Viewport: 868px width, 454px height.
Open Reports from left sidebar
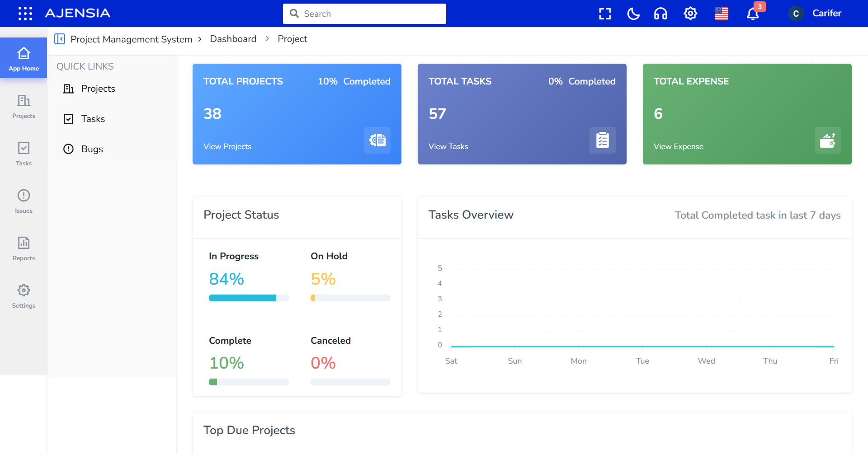coord(24,248)
